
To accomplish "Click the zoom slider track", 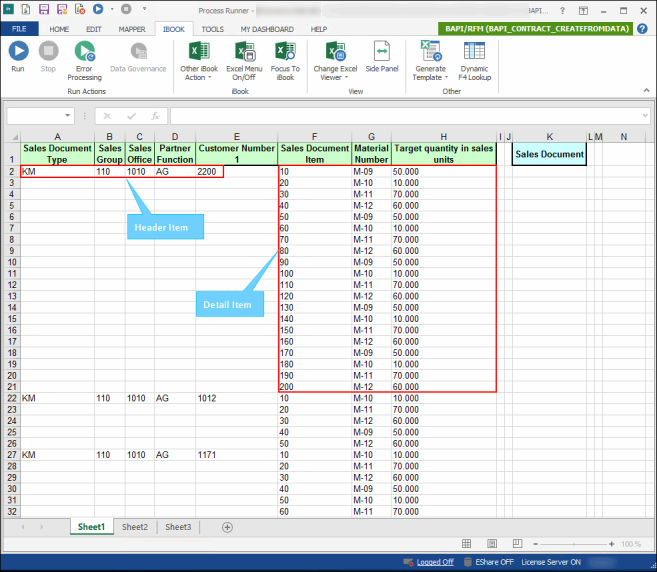I will click(x=574, y=544).
